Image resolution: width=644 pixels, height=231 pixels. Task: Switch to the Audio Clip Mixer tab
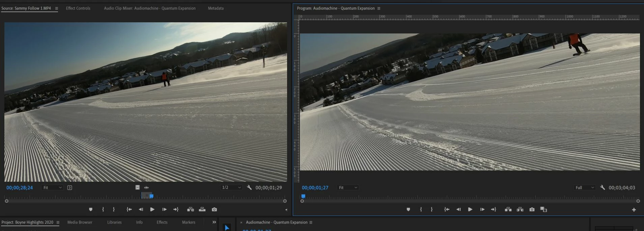(150, 8)
